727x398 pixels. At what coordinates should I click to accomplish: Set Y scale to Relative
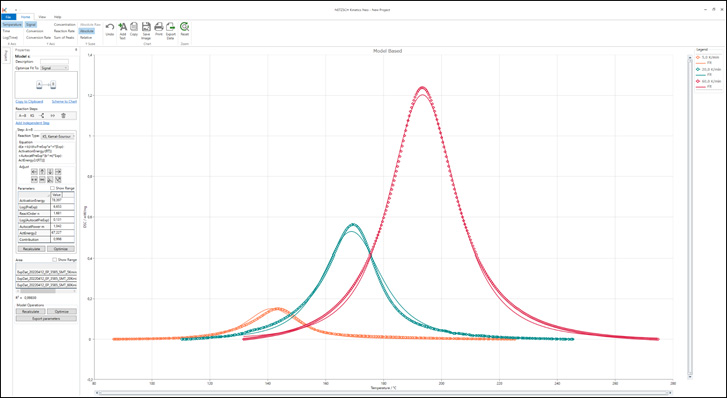pyautogui.click(x=86, y=38)
